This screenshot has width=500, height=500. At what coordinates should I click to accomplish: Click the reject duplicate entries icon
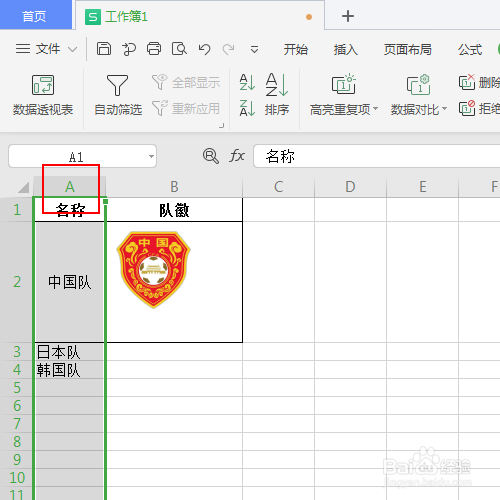tap(467, 108)
